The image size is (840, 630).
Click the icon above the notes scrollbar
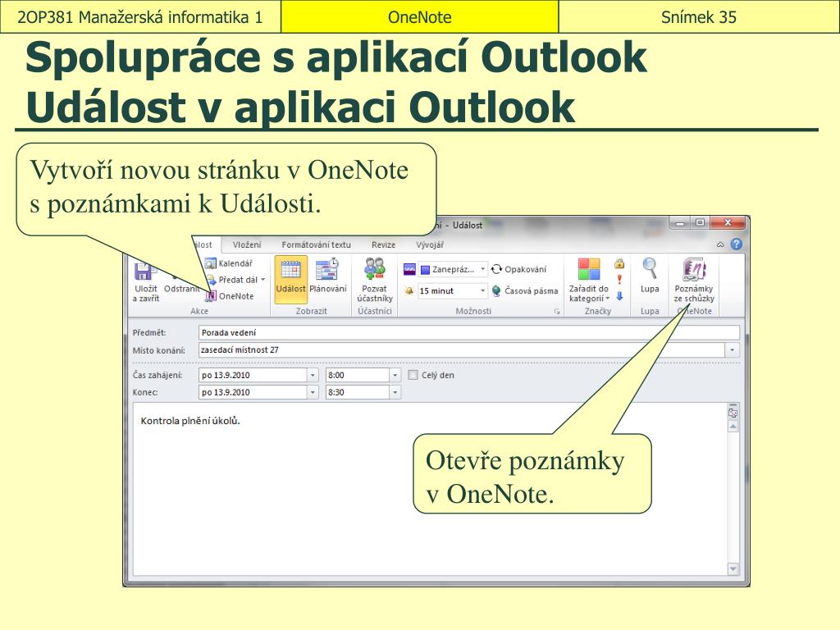pyautogui.click(x=733, y=413)
